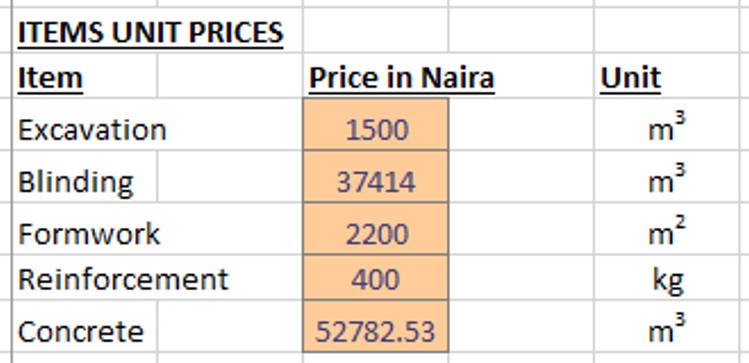
Task: Select the Concrete unit cell m³
Action: pyautogui.click(x=666, y=327)
